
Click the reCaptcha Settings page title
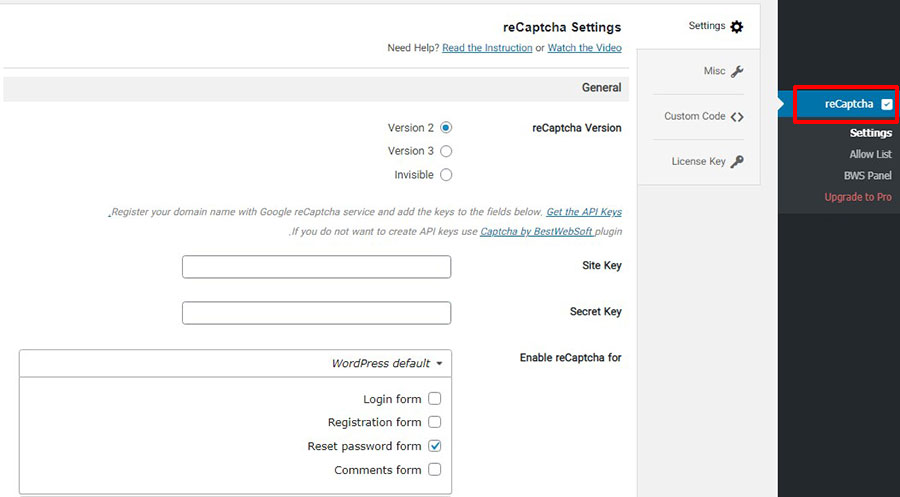(x=562, y=27)
